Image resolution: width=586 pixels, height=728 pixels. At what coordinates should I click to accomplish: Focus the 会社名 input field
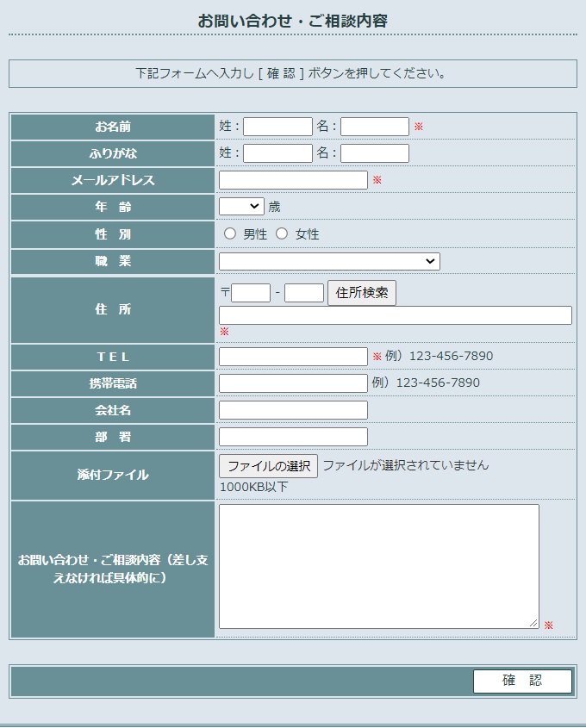[293, 410]
